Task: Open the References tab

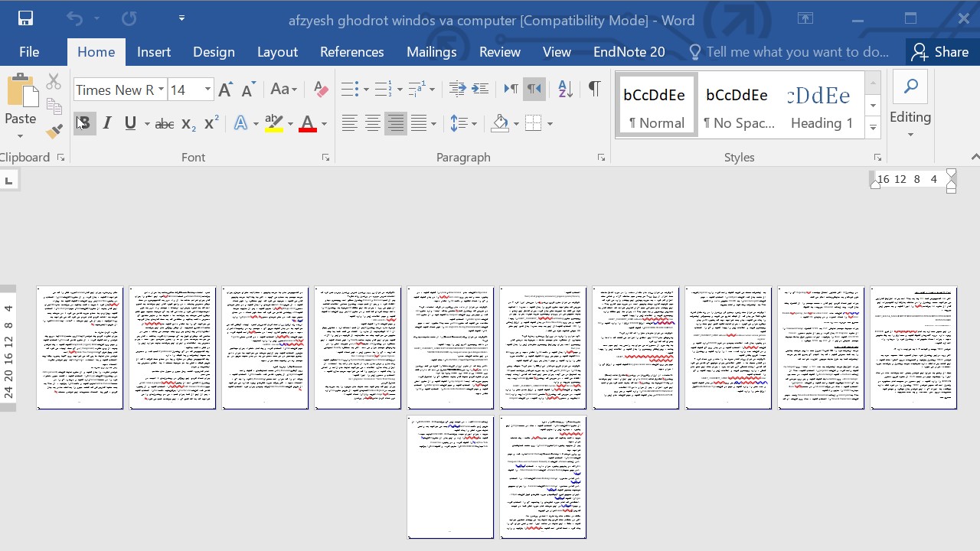Action: [x=352, y=52]
